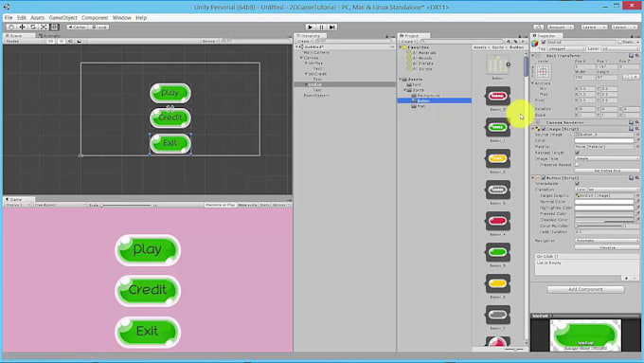Image resolution: width=644 pixels, height=363 pixels.
Task: Toggle the Static checkbox in Inspector
Action: 620,43
